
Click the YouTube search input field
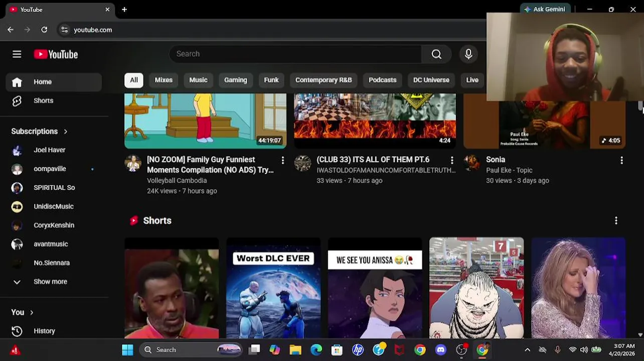tap(295, 54)
